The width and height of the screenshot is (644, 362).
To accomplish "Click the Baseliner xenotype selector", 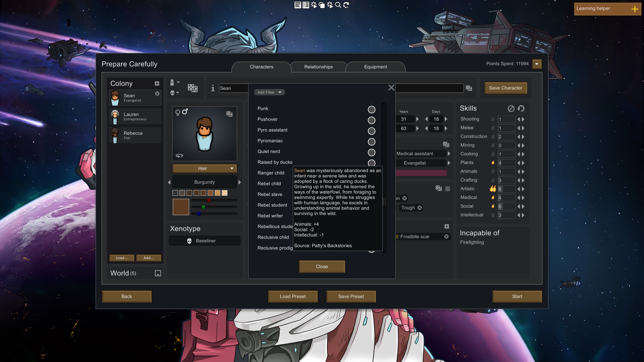I will pyautogui.click(x=204, y=241).
